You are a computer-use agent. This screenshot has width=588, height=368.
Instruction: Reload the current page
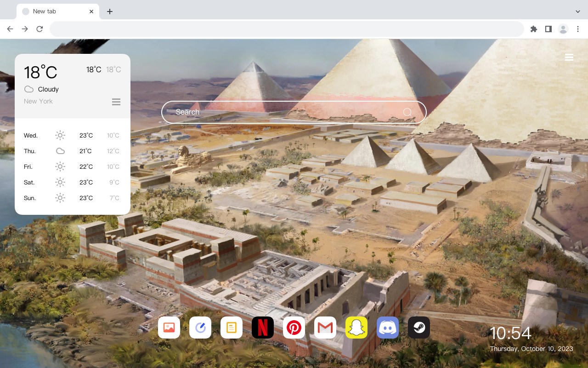tap(40, 29)
